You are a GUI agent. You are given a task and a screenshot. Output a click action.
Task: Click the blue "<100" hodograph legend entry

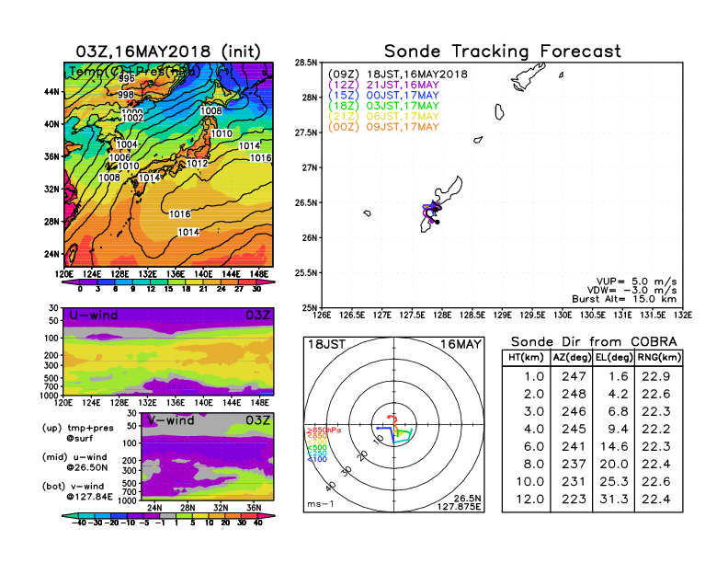click(316, 459)
